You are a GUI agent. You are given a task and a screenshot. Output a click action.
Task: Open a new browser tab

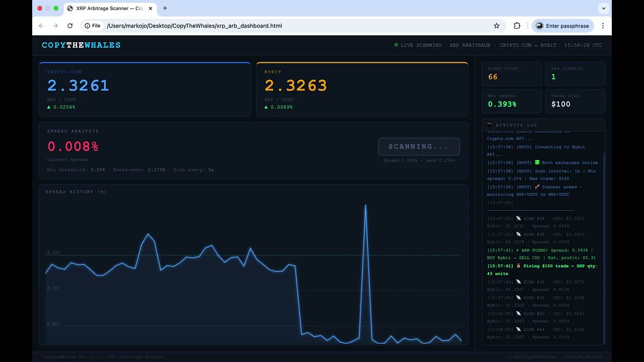point(165,9)
